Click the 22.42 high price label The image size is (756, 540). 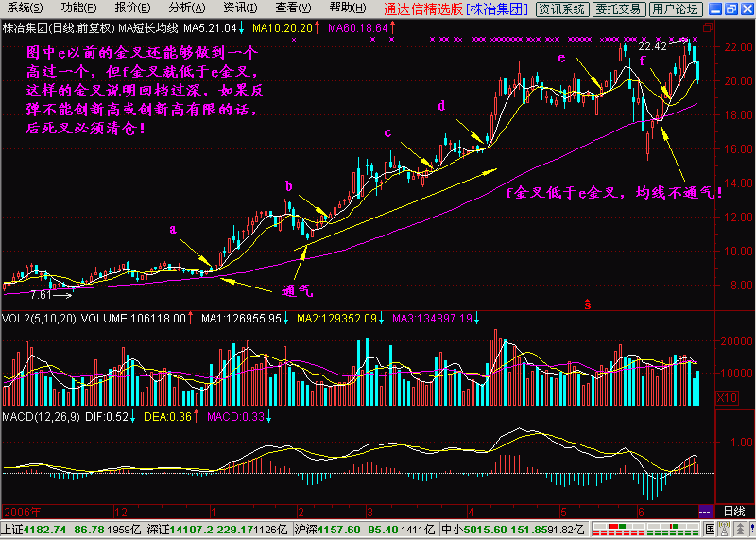[652, 45]
